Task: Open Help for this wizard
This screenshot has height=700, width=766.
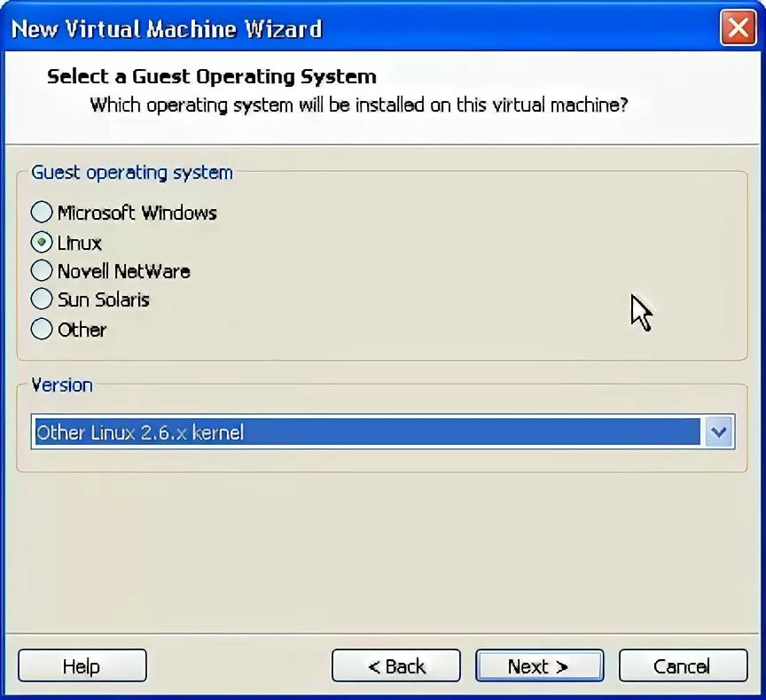Action: click(x=82, y=665)
